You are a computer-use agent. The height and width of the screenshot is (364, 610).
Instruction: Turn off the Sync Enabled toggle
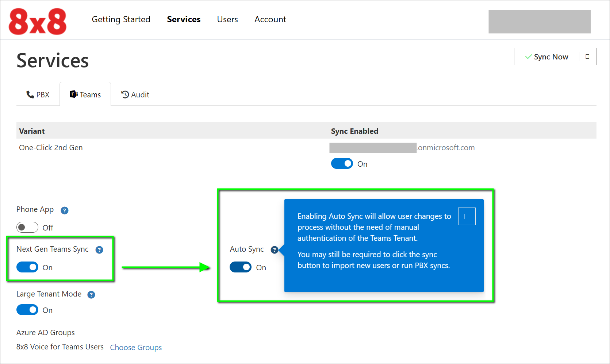click(x=342, y=163)
